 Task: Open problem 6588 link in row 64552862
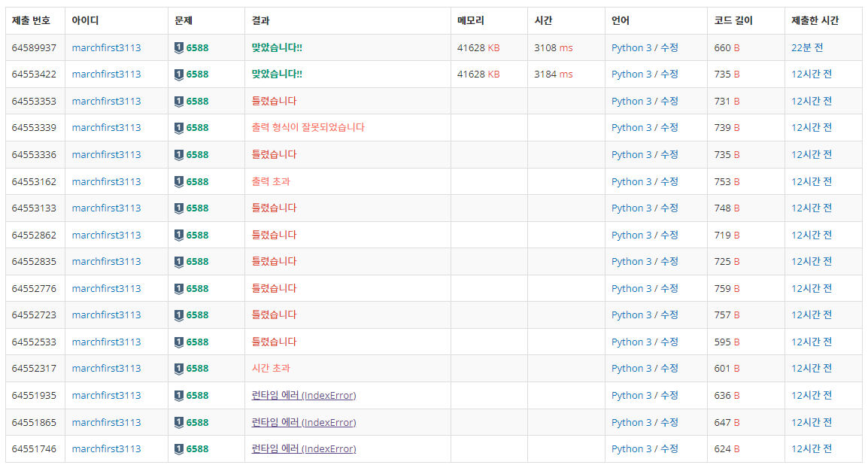click(197, 236)
